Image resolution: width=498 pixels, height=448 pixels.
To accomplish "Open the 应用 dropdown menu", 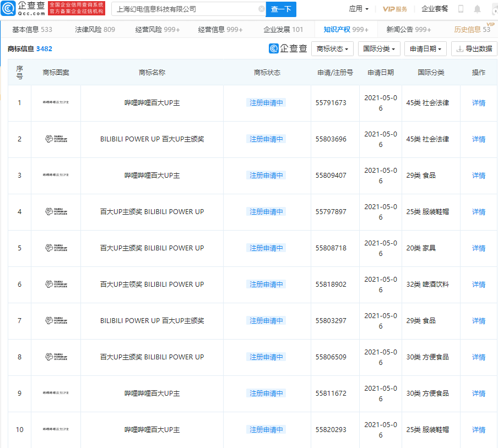I will [x=359, y=9].
